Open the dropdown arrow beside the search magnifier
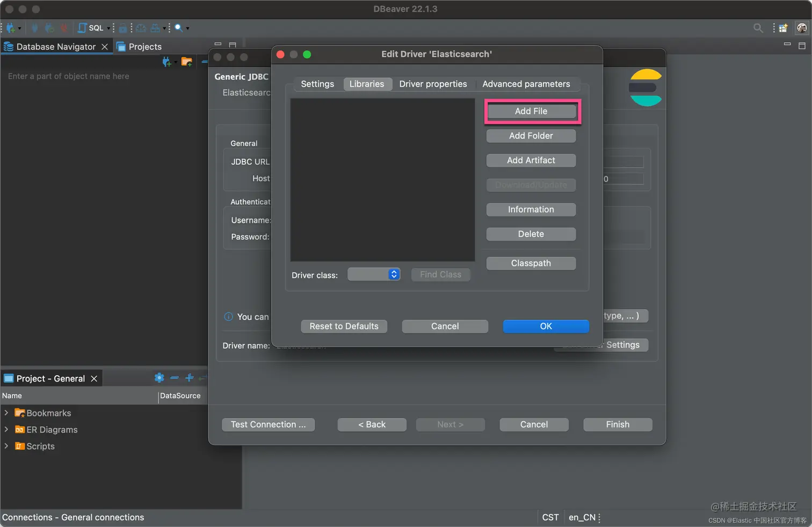Viewport: 812px width, 527px height. pos(187,28)
